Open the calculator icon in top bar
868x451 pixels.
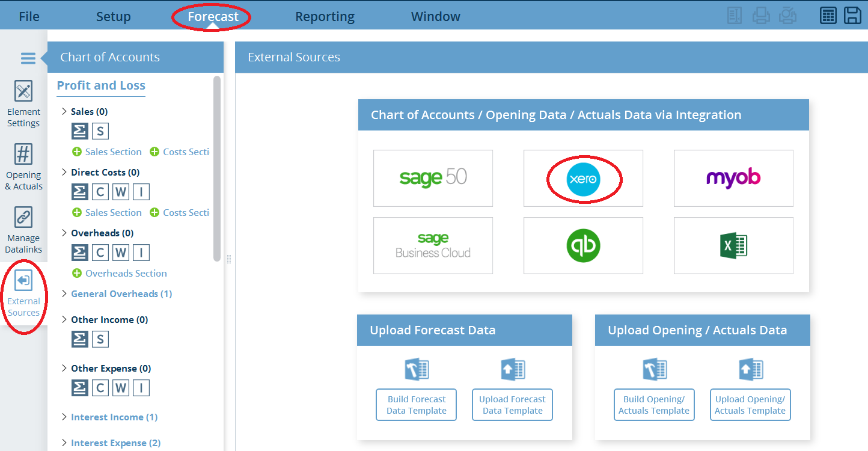pos(828,16)
